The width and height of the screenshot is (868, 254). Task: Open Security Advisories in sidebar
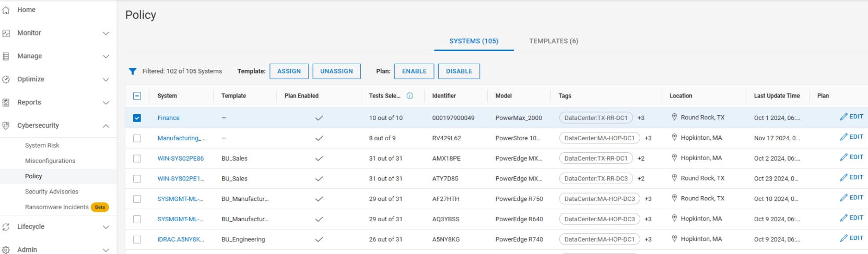tap(52, 192)
